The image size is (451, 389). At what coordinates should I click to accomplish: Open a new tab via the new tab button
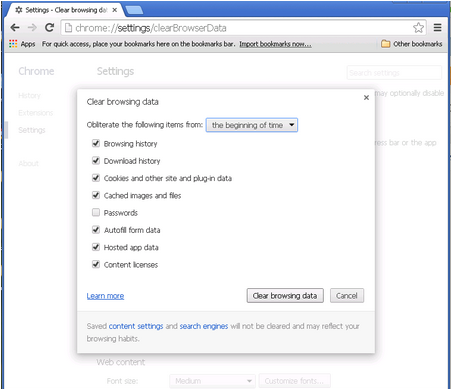pos(134,10)
